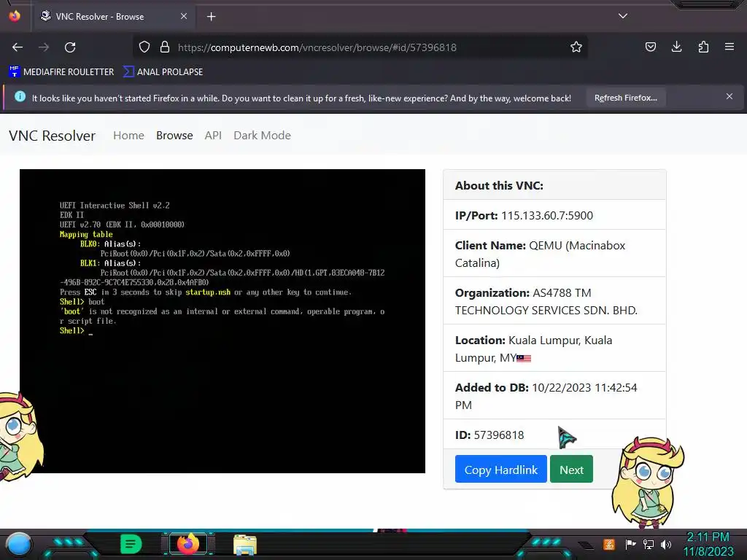Click the site security padlock icon
This screenshot has width=747, height=560.
pos(165,47)
